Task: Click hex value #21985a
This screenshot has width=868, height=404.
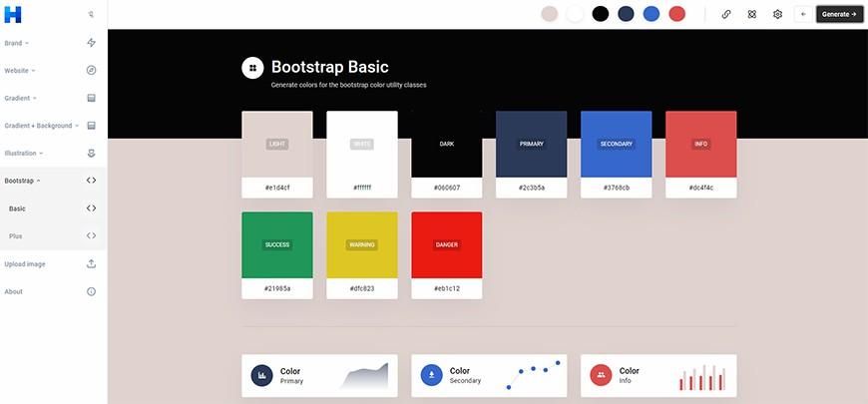Action: tap(277, 288)
